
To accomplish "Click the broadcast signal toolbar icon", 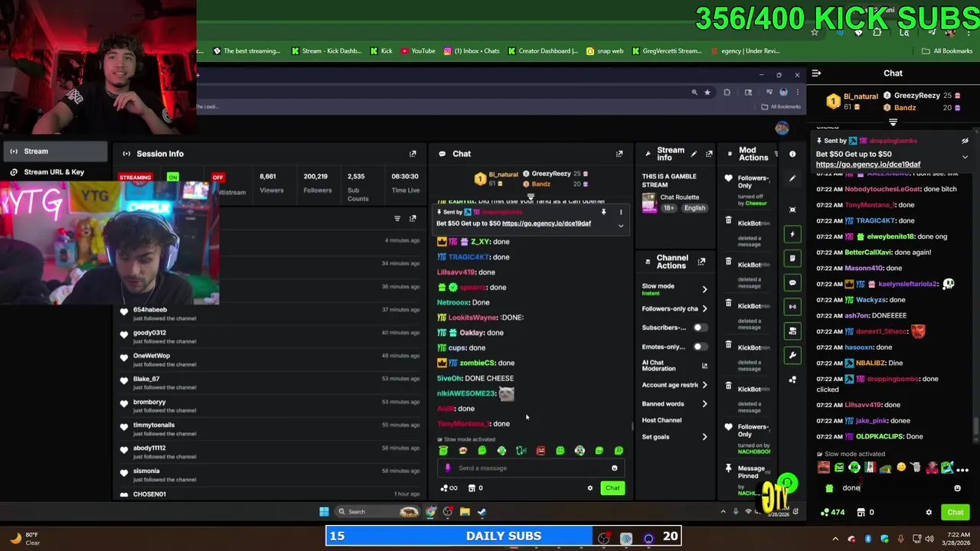I will (x=792, y=306).
